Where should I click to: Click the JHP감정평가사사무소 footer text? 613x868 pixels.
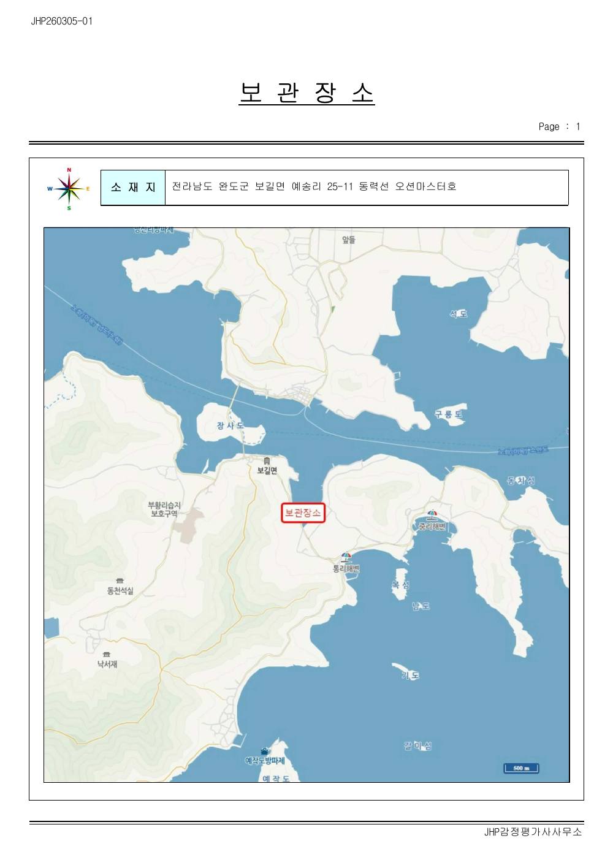[x=533, y=832]
